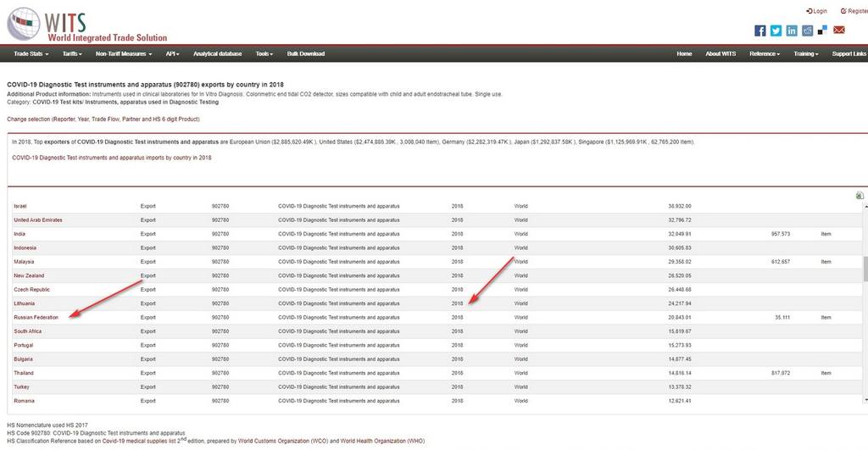Open Indonesia country link

tap(25, 248)
